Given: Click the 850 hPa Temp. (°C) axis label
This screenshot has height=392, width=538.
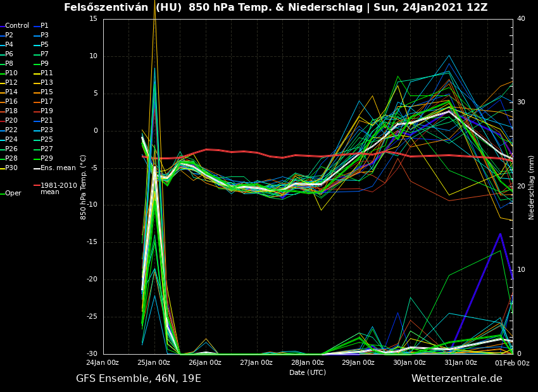Looking at the screenshot, I should [x=84, y=187].
